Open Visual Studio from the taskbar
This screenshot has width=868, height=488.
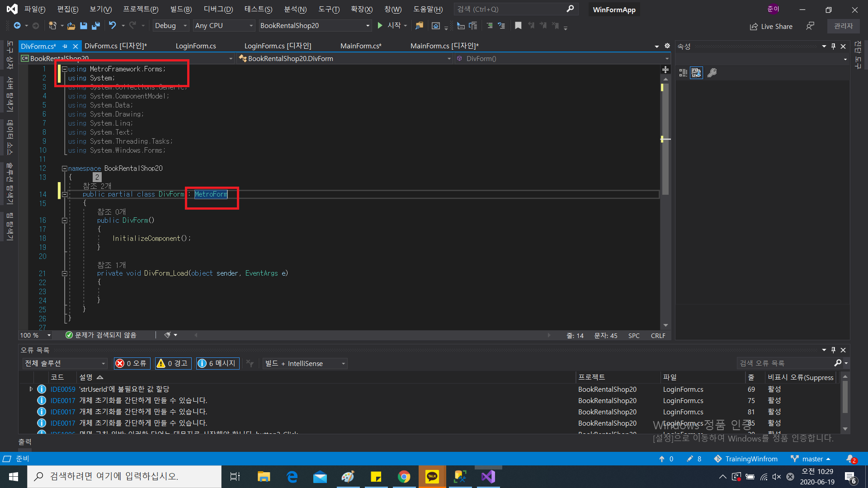coord(488,477)
